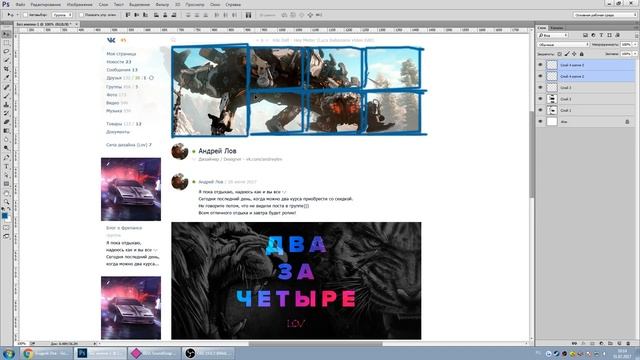Filter layers by type (T) icon

pyautogui.click(x=601, y=36)
